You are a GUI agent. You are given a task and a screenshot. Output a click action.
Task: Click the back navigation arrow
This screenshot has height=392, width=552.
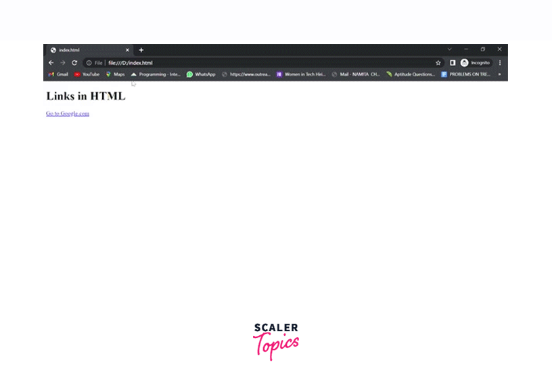(x=51, y=62)
